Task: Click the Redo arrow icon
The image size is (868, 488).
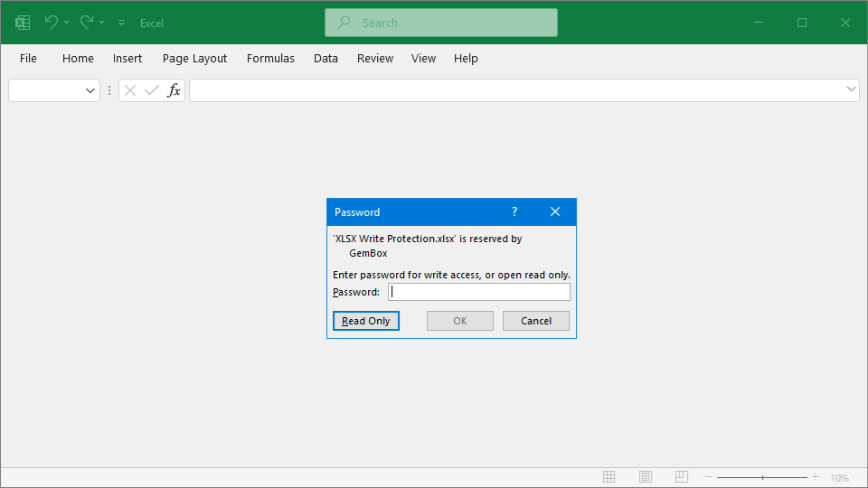Action: [x=86, y=22]
